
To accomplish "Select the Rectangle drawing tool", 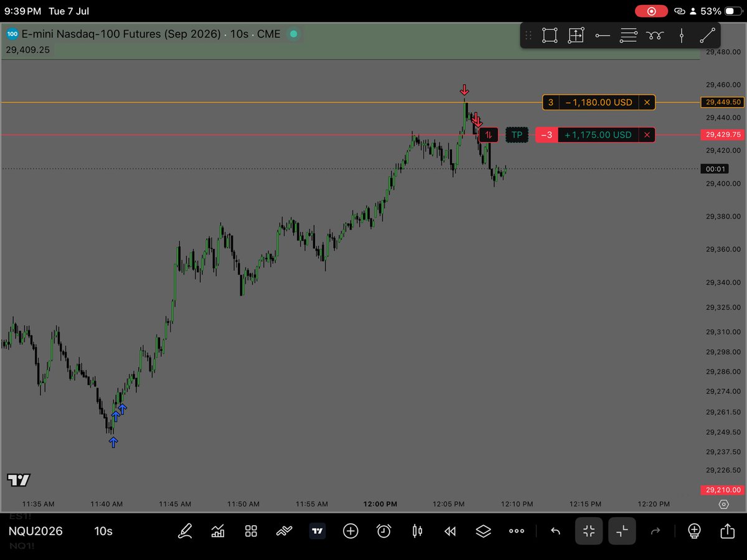I will 550,36.
